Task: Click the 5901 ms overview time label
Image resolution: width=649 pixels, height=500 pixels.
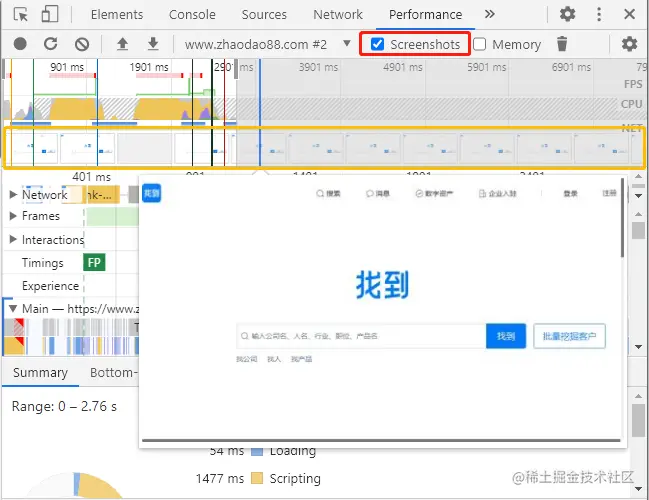Action: click(x=487, y=67)
